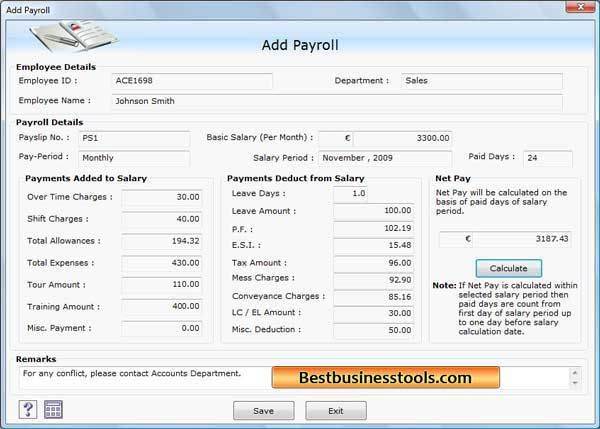Image resolution: width=600 pixels, height=429 pixels.
Task: Click the Pay-Period field showing Monthly
Action: tap(134, 158)
